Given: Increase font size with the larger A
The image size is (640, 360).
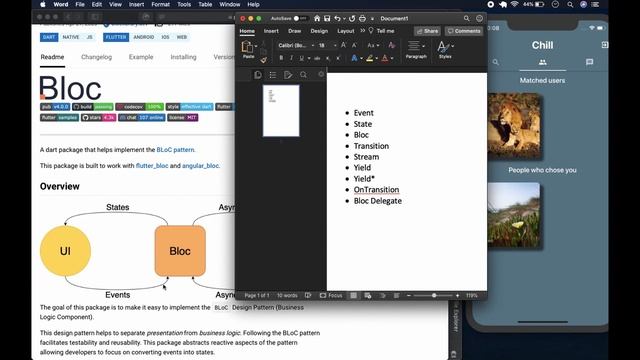Looking at the screenshot, I should click(x=343, y=45).
